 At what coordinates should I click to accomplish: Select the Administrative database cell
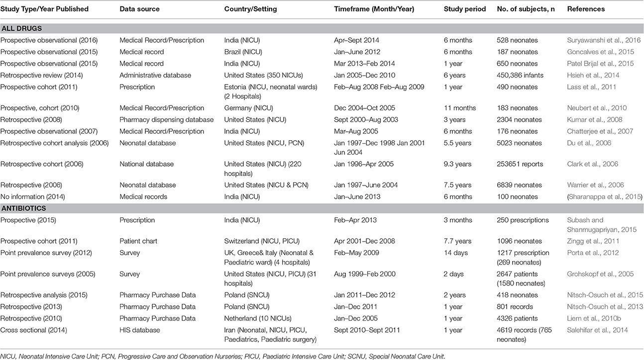click(155, 75)
